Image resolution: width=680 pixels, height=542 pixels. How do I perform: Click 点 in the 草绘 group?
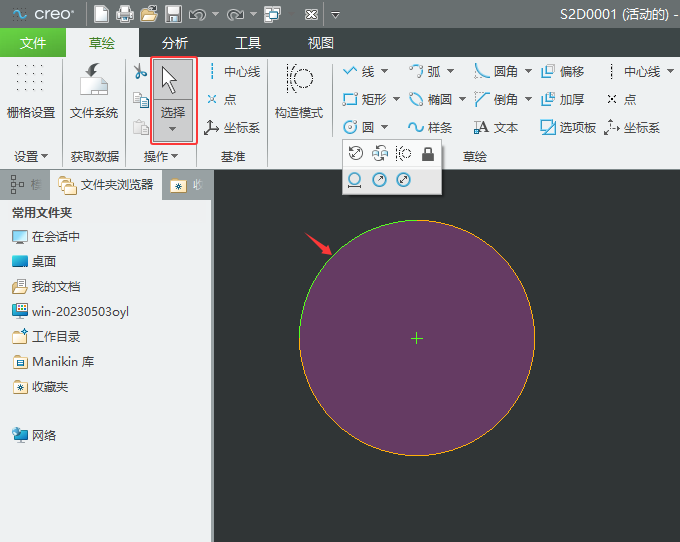pyautogui.click(x=621, y=100)
